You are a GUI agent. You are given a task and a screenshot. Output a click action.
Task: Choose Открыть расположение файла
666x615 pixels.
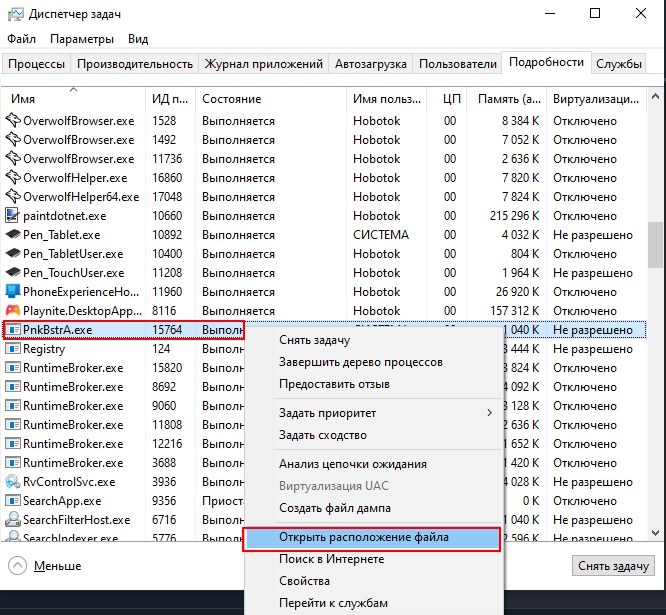click(372, 537)
